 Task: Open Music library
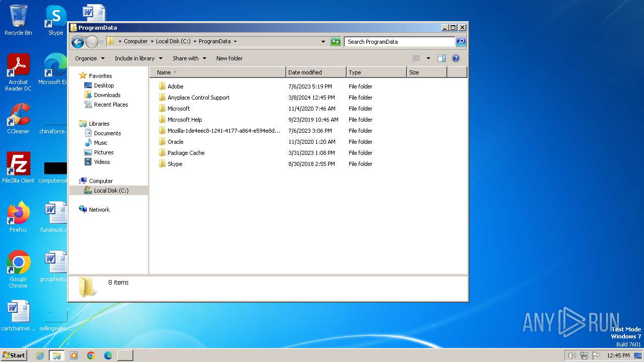[x=101, y=143]
